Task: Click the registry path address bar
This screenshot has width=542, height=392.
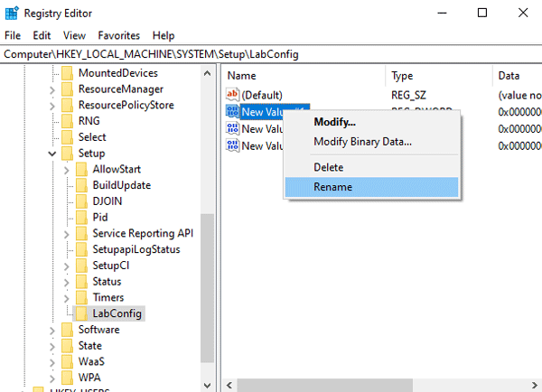Action: point(271,54)
